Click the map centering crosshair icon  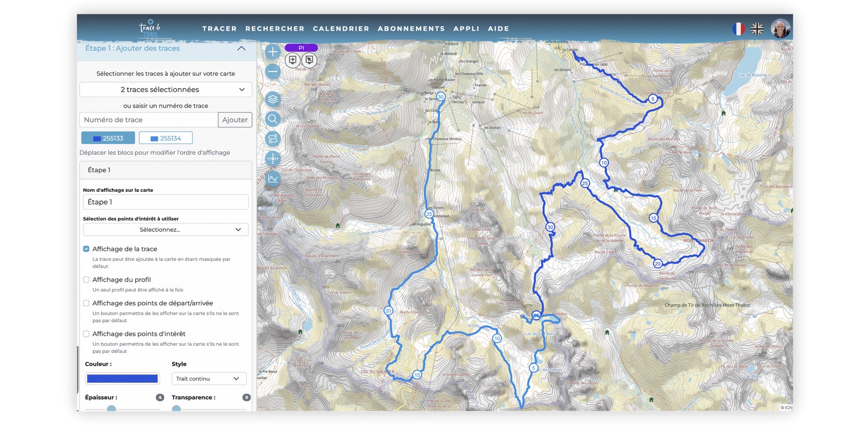[x=273, y=159]
